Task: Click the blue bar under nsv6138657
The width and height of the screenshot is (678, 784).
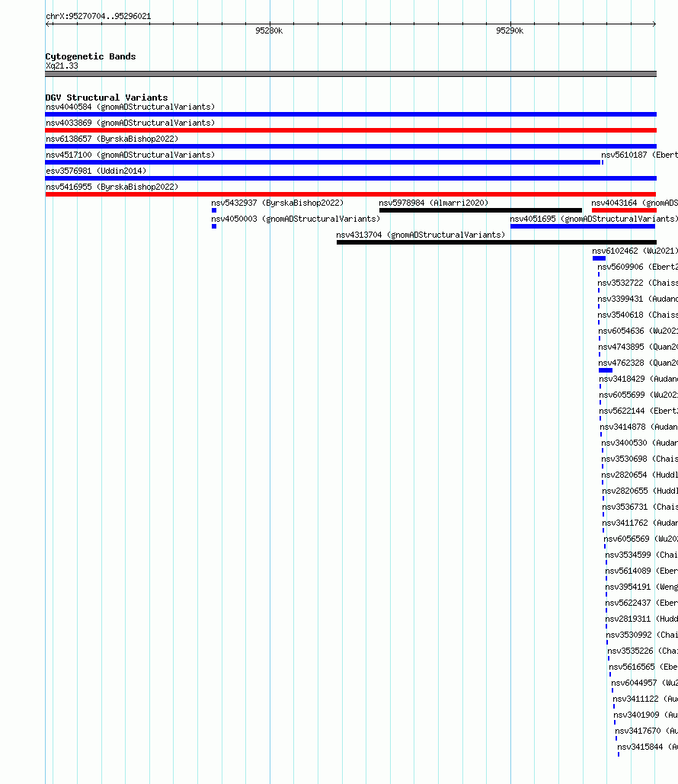Action: 350,146
